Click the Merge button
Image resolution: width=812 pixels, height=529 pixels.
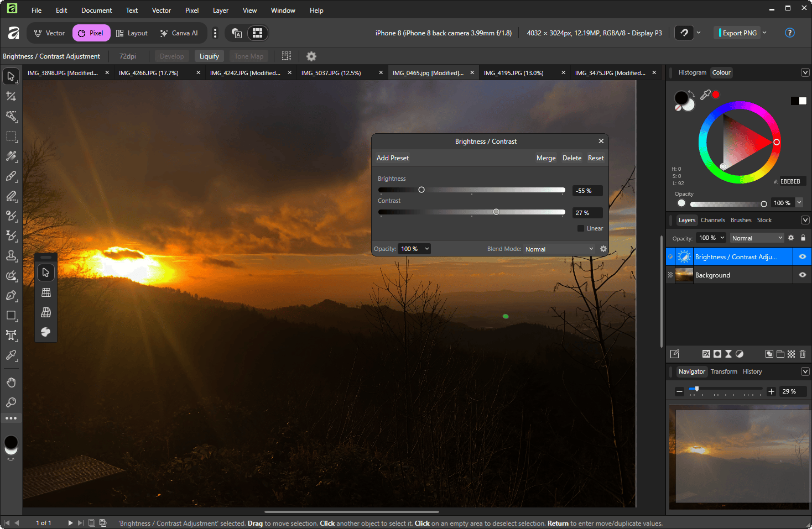pos(546,158)
